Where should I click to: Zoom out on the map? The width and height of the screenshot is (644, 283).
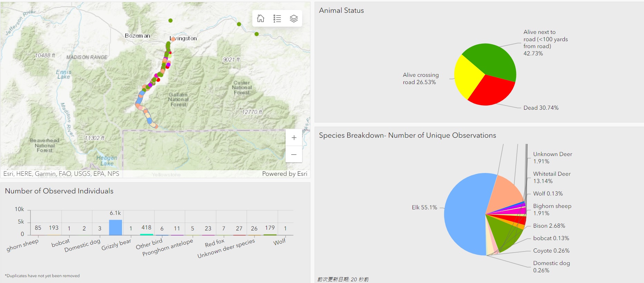[294, 154]
